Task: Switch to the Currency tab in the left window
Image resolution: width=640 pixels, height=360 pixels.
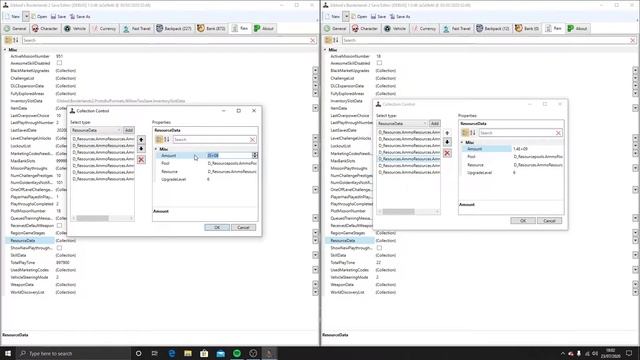Action: 104,29
